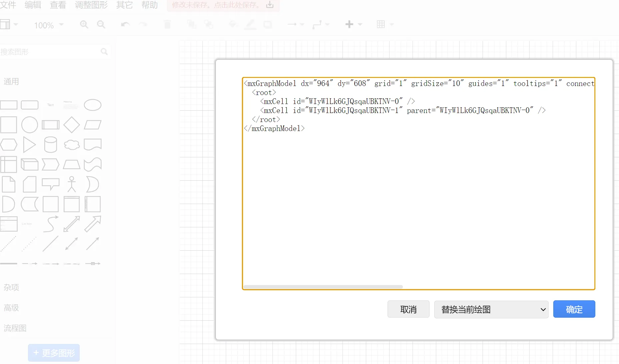Open the 帮助 menu
Image resolution: width=619 pixels, height=364 pixels.
pos(149,5)
